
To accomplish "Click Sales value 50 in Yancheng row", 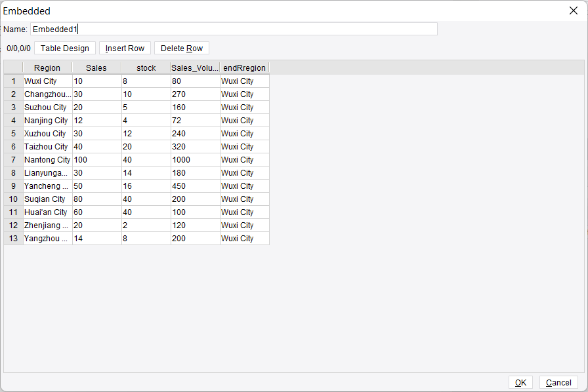I will pyautogui.click(x=96, y=186).
